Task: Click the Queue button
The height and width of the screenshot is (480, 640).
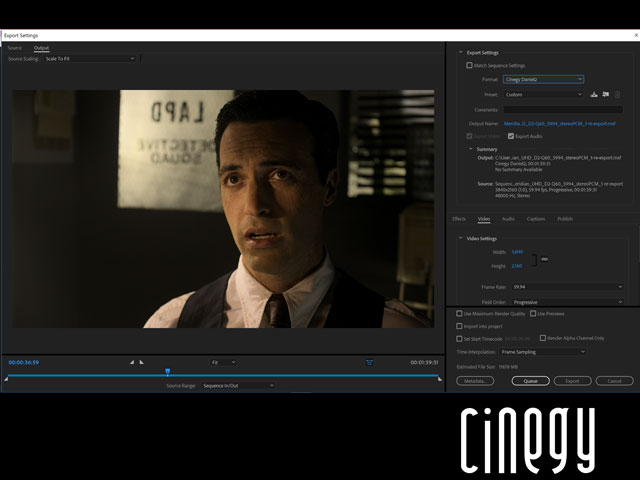Action: pos(531,381)
